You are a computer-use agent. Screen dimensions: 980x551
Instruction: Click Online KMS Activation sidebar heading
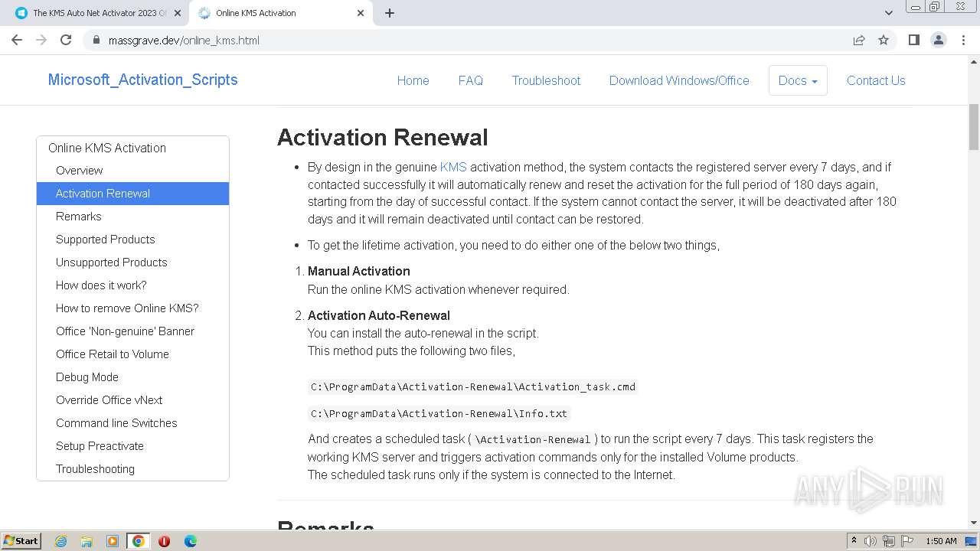(107, 148)
